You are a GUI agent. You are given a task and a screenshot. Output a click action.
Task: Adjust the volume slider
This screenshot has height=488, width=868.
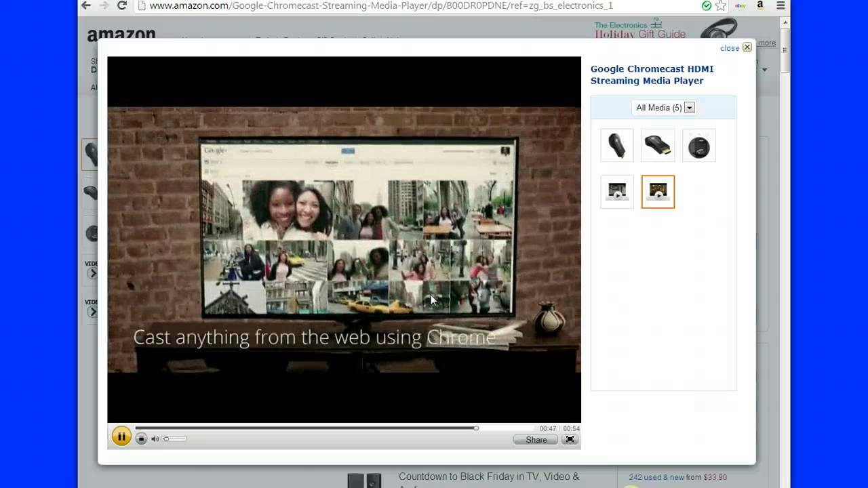click(x=174, y=439)
